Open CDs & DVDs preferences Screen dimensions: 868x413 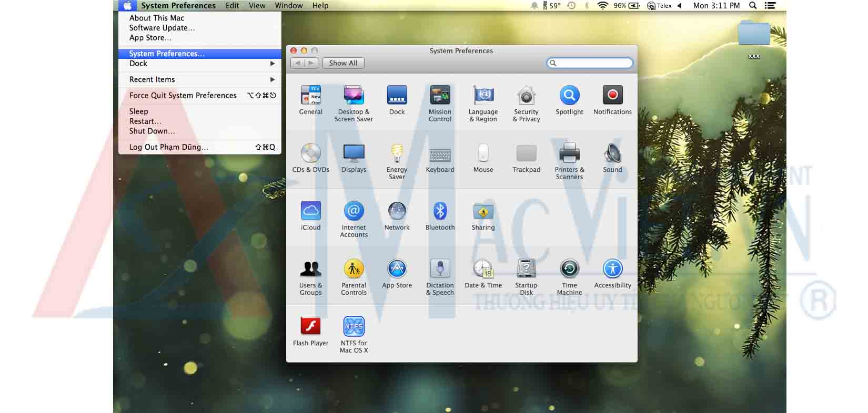(310, 158)
